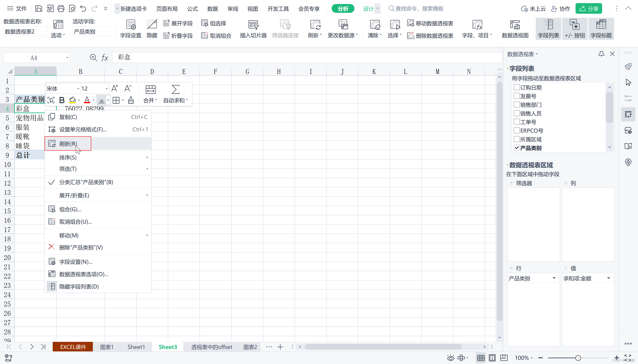Check the 订购日期 field
638x364 pixels.
pos(517,87)
